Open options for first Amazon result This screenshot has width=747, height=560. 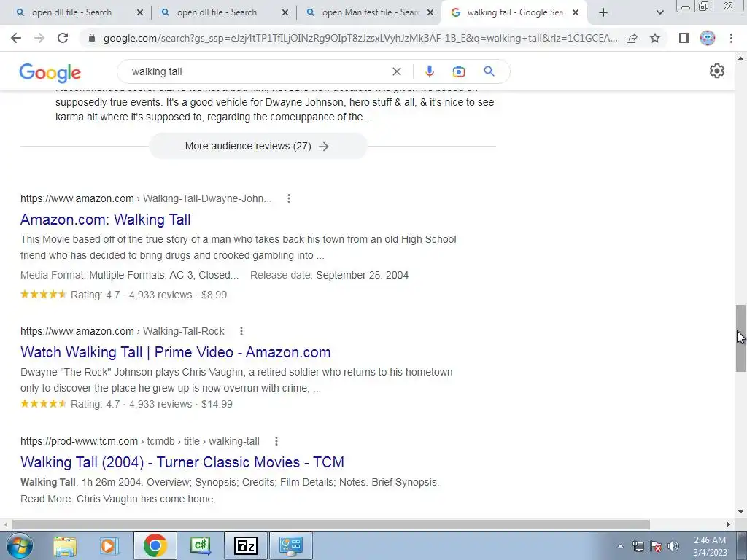pos(289,198)
